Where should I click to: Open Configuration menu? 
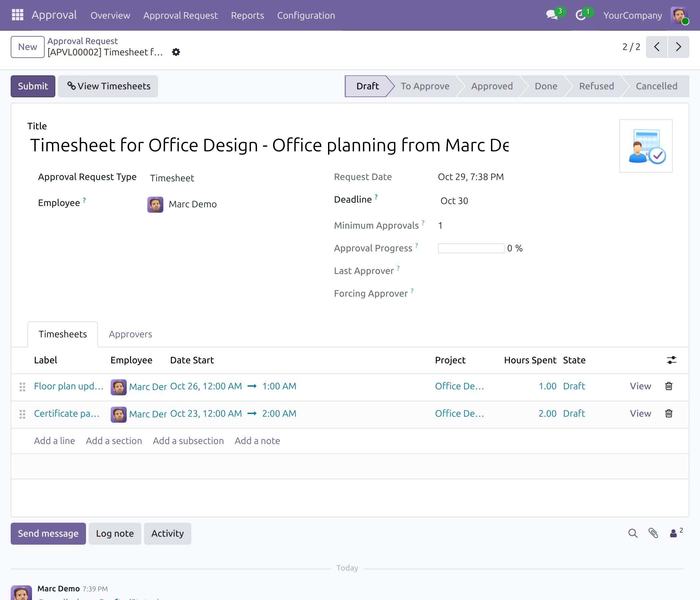pos(306,16)
